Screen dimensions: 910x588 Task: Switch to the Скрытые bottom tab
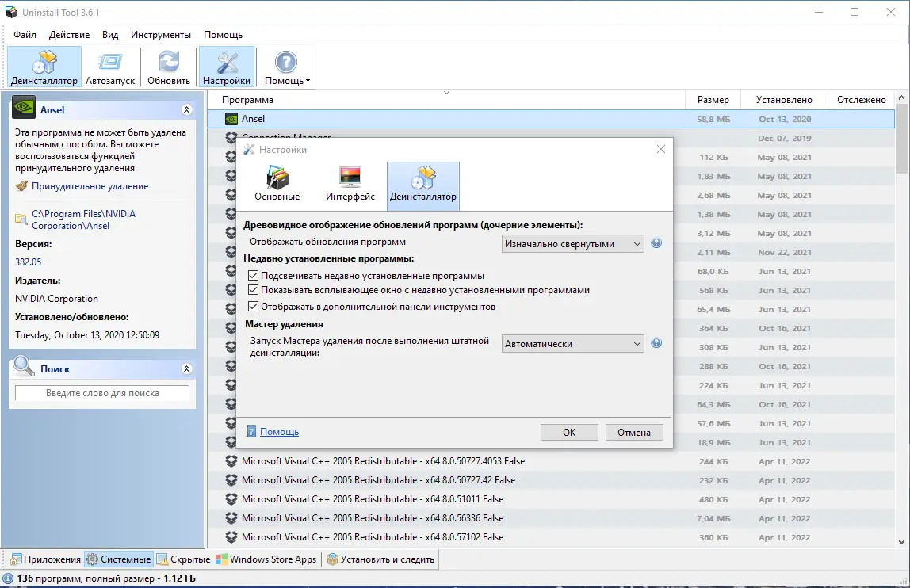183,559
